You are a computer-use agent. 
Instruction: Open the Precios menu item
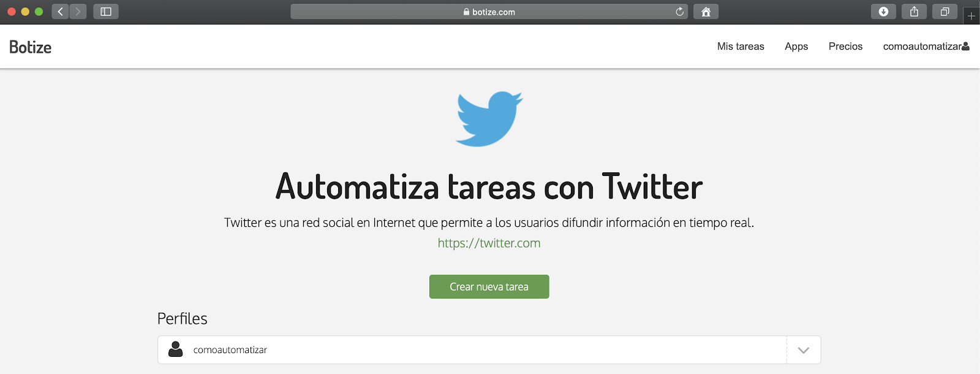pyautogui.click(x=845, y=47)
